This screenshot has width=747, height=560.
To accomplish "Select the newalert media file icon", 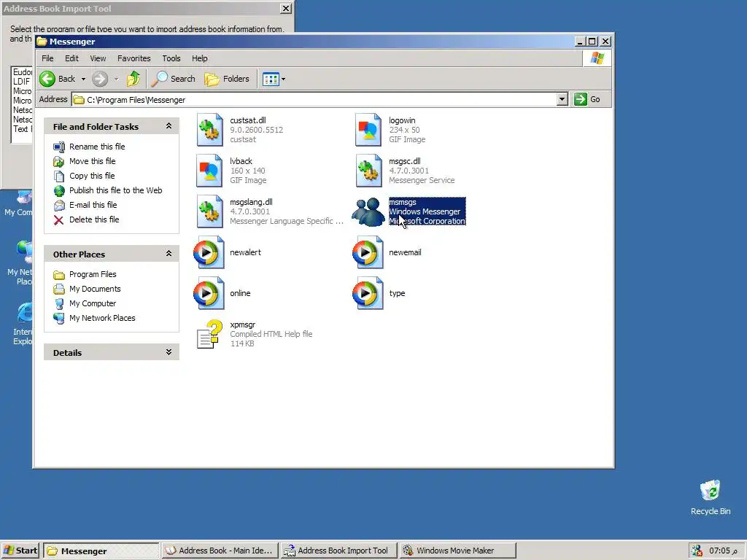I will pos(209,252).
